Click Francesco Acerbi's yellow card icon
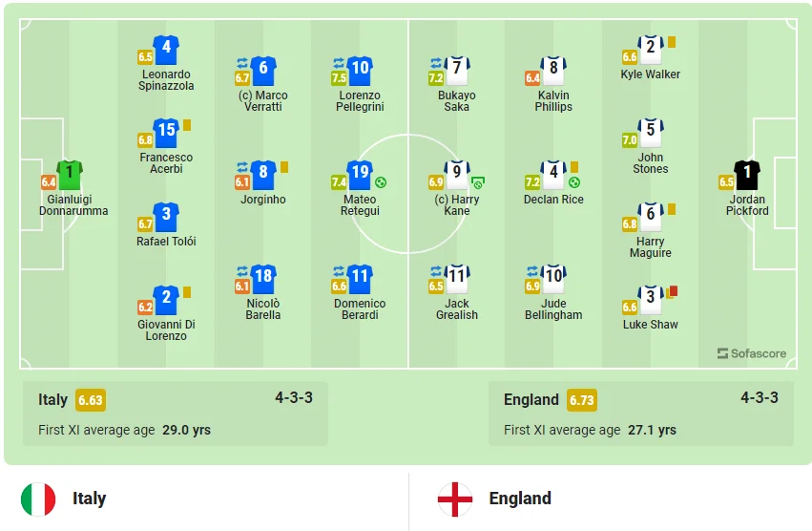 coord(186,125)
